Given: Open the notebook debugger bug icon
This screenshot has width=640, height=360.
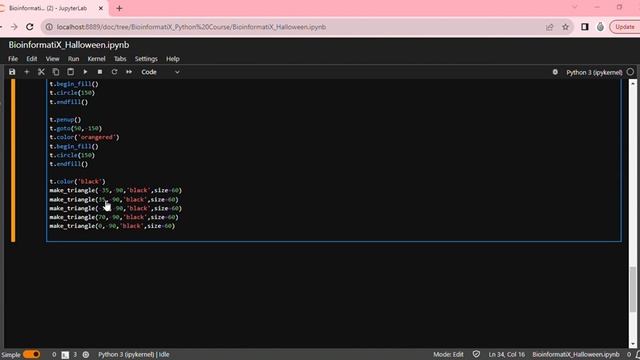Looking at the screenshot, I should [x=555, y=72].
